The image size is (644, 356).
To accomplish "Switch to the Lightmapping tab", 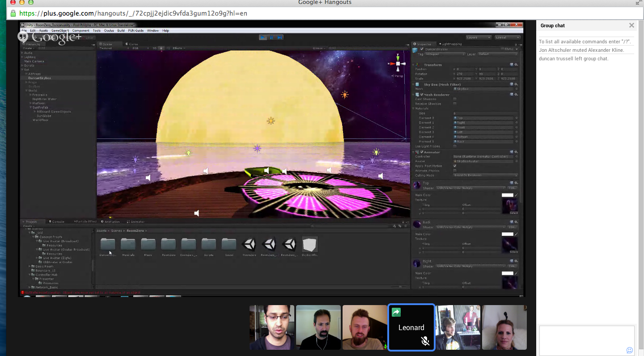I will (451, 44).
